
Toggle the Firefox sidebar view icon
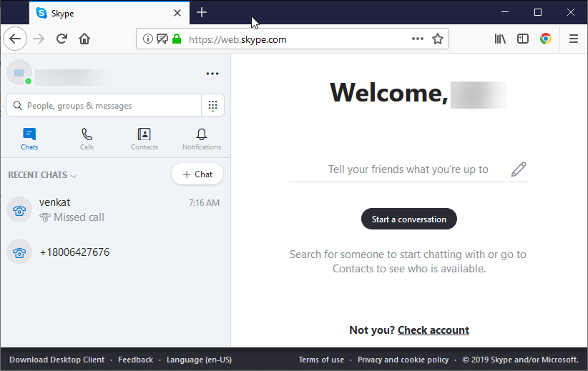(523, 39)
